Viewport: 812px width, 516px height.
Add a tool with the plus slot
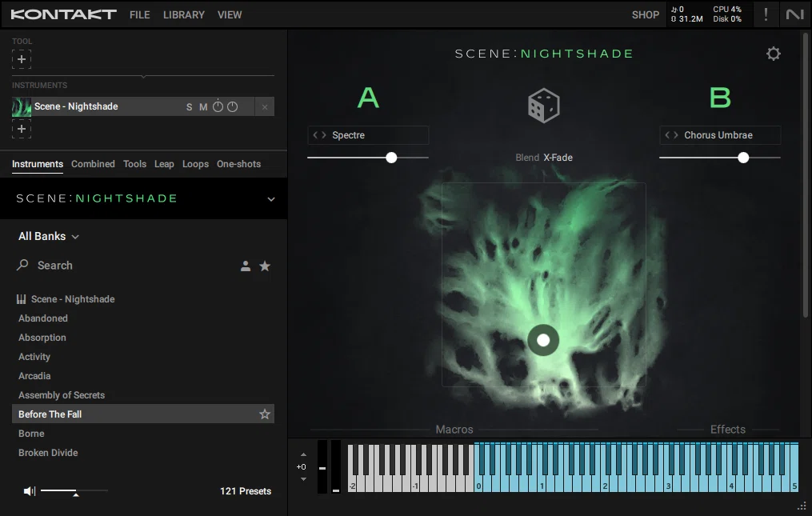22,59
